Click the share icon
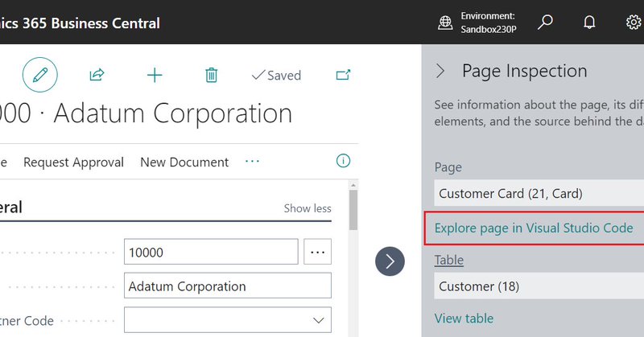 97,75
